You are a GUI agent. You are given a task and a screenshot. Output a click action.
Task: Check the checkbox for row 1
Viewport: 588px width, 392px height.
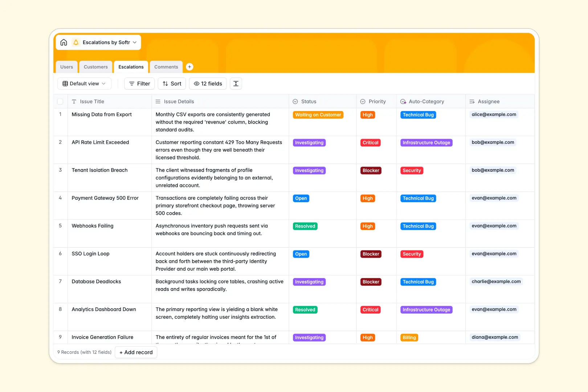[60, 114]
